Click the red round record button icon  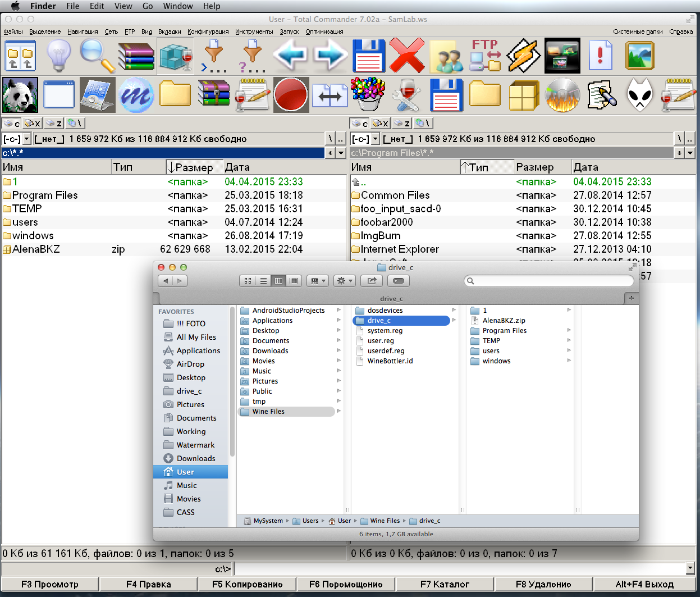pos(290,95)
